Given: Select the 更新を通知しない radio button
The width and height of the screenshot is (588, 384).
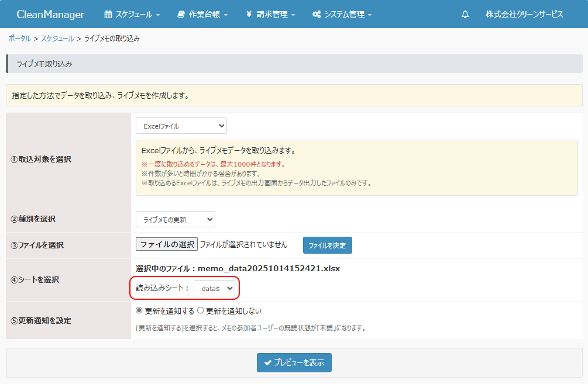Looking at the screenshot, I should (x=201, y=311).
